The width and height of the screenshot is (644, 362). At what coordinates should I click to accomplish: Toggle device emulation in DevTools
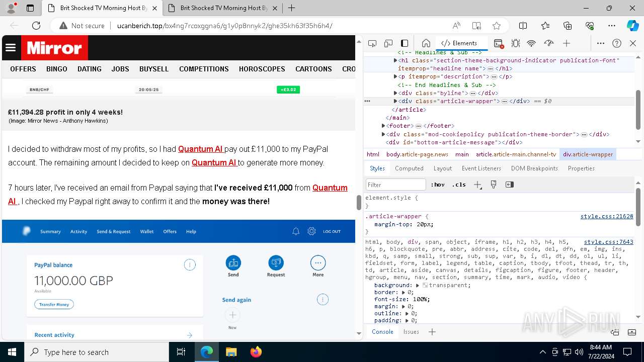click(x=388, y=43)
